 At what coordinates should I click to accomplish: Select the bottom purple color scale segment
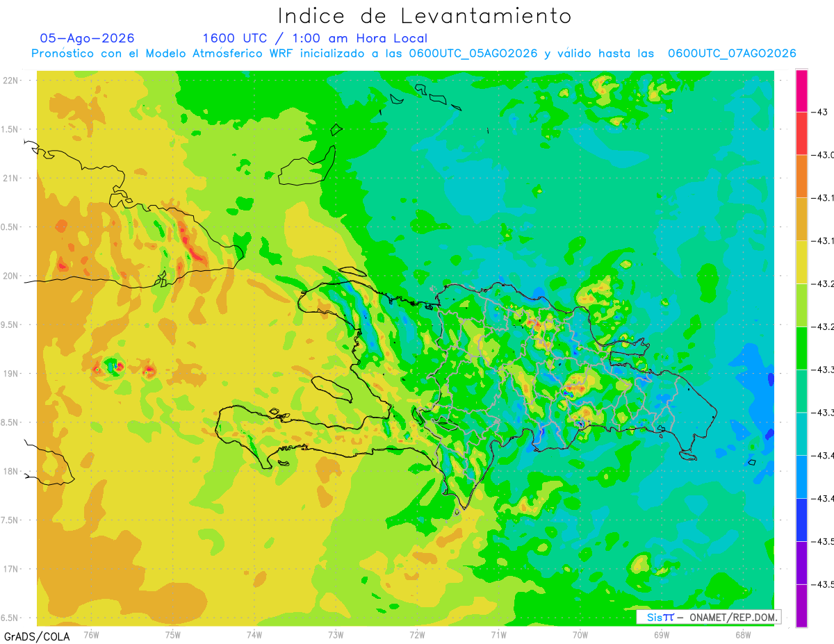pos(801,605)
